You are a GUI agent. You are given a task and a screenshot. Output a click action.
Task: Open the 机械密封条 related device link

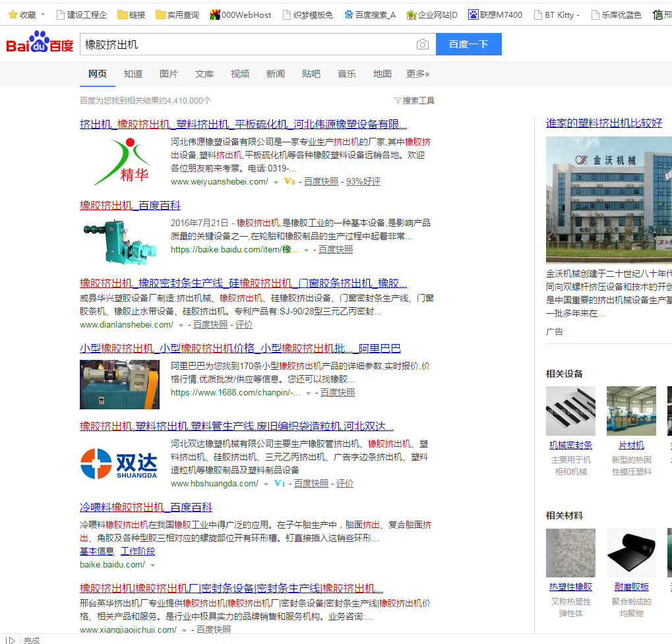[x=570, y=446]
